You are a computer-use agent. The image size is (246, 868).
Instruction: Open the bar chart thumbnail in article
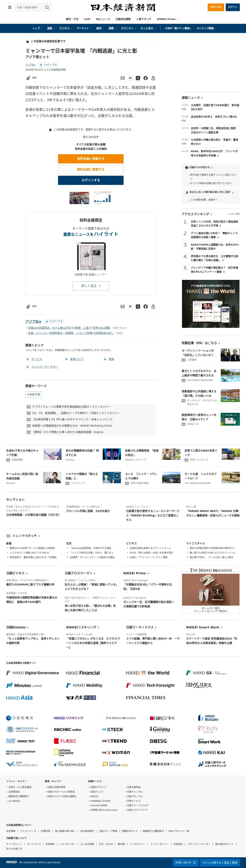coord(102,198)
